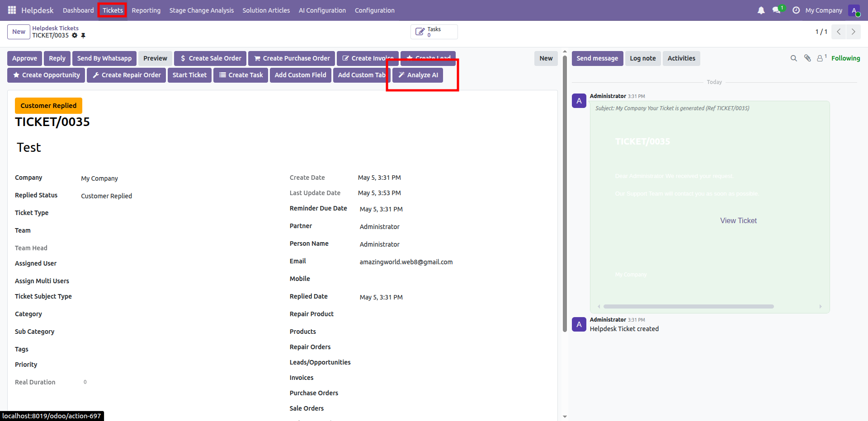
Task: Click the New stage status button
Action: (546, 58)
